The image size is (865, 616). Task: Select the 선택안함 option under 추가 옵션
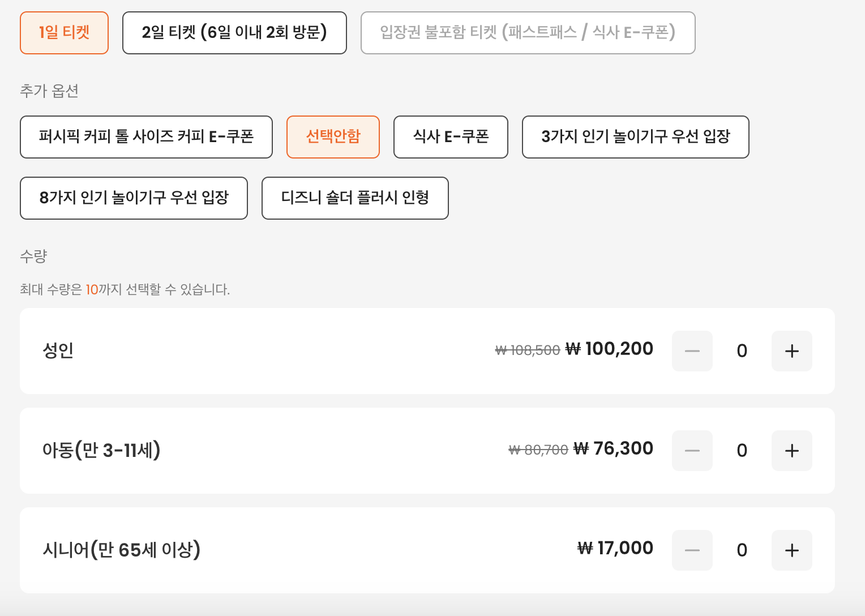coord(333,136)
